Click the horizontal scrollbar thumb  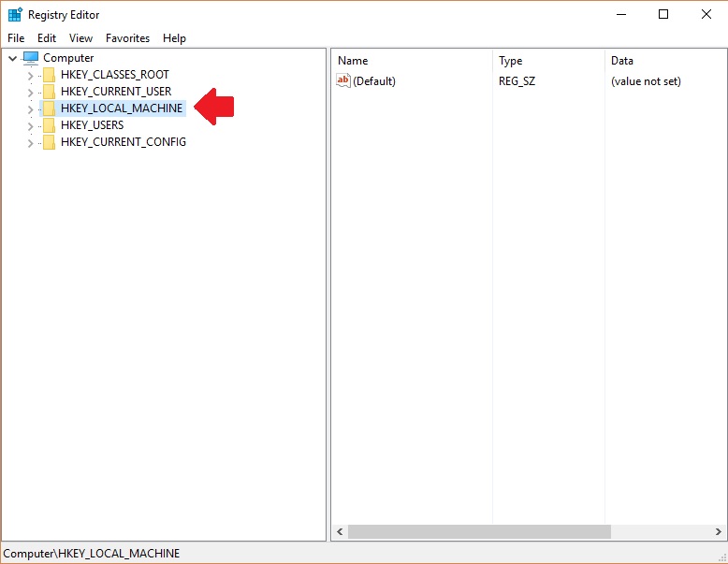(x=479, y=532)
